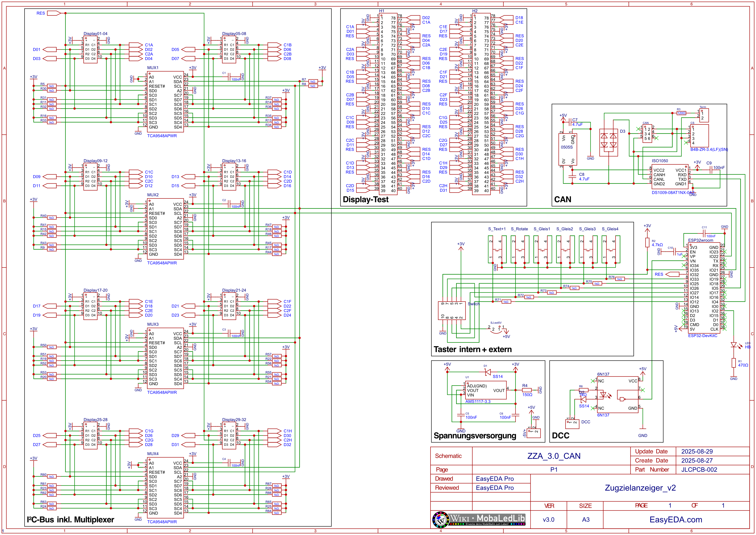
Task: Select the MUX1 TCA9548APWR chip
Action: 165,102
